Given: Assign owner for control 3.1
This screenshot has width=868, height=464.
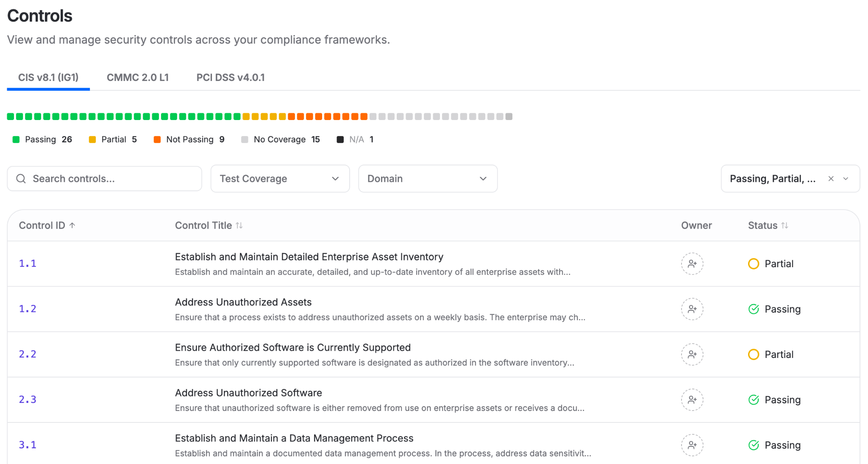Looking at the screenshot, I should (692, 445).
